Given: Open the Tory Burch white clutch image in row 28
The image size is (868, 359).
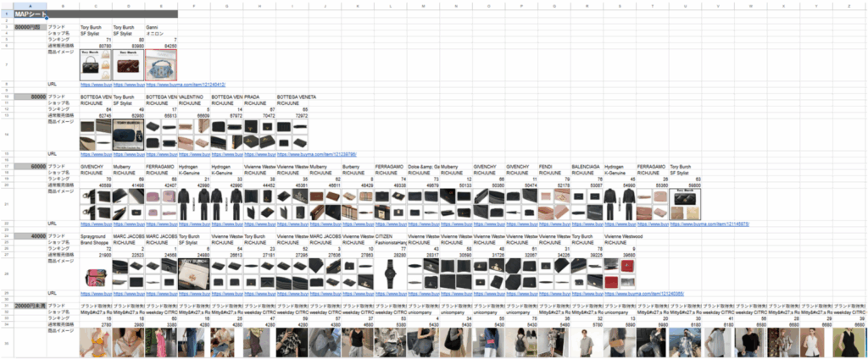Looking at the screenshot, I should tap(194, 273).
